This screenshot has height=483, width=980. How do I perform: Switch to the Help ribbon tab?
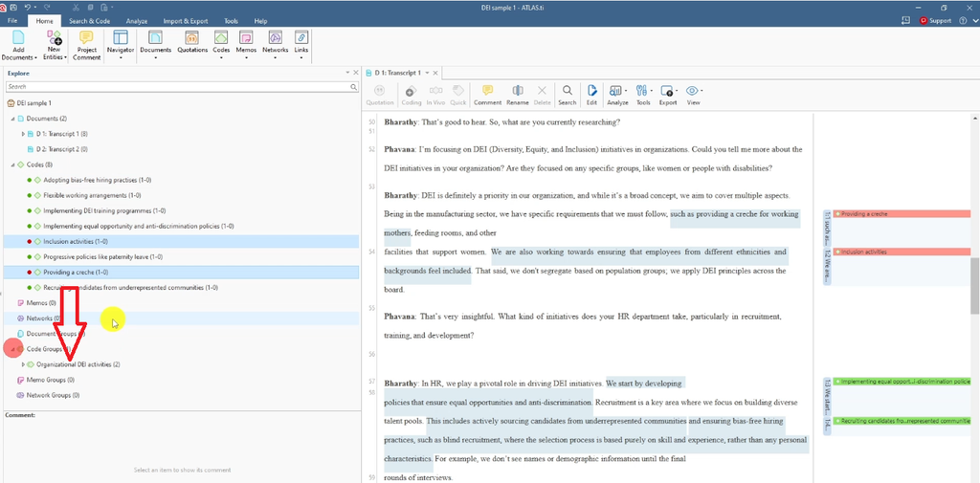coord(260,21)
